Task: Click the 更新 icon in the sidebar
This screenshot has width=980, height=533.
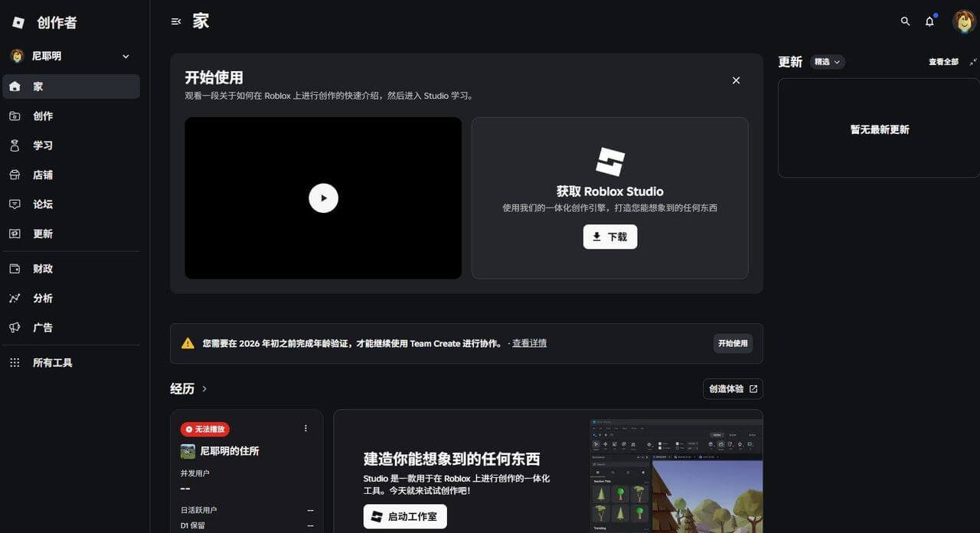Action: click(15, 234)
